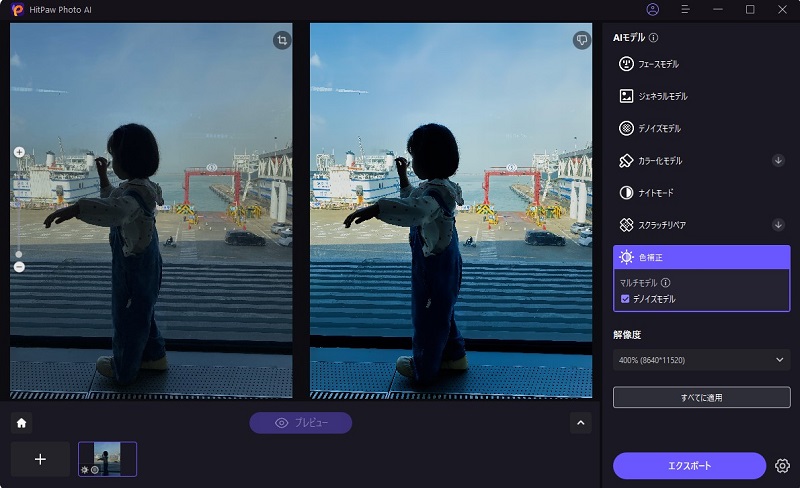The width and height of the screenshot is (800, 488).
Task: Click the zoom out minus icon
Action: click(x=19, y=267)
